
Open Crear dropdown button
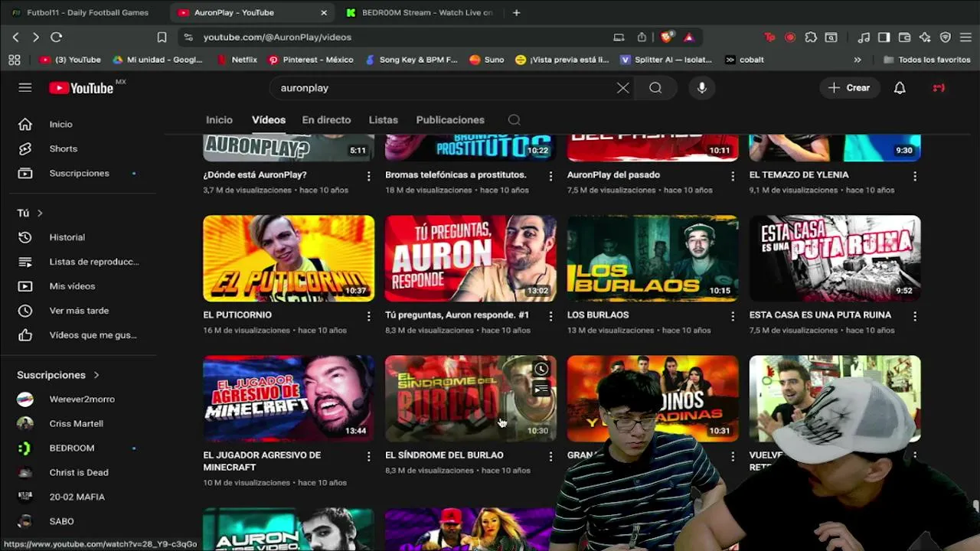click(x=849, y=88)
